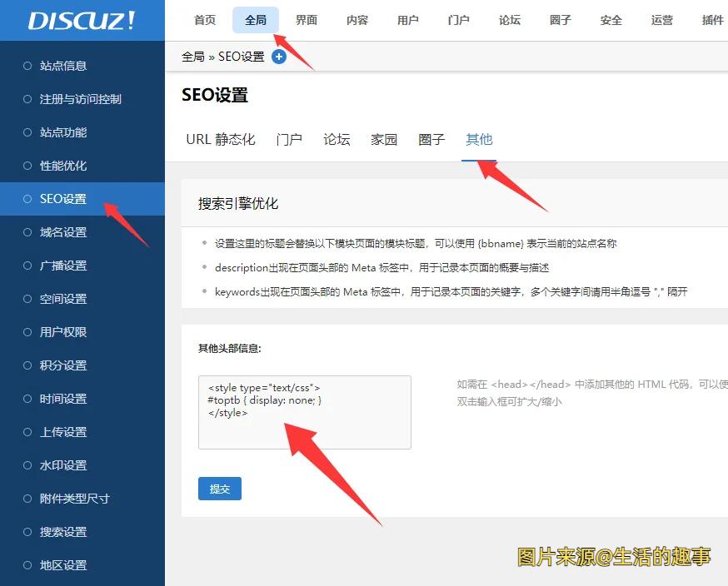Open the 安全 top menu section
Viewport: 728px width, 586px height.
click(611, 20)
